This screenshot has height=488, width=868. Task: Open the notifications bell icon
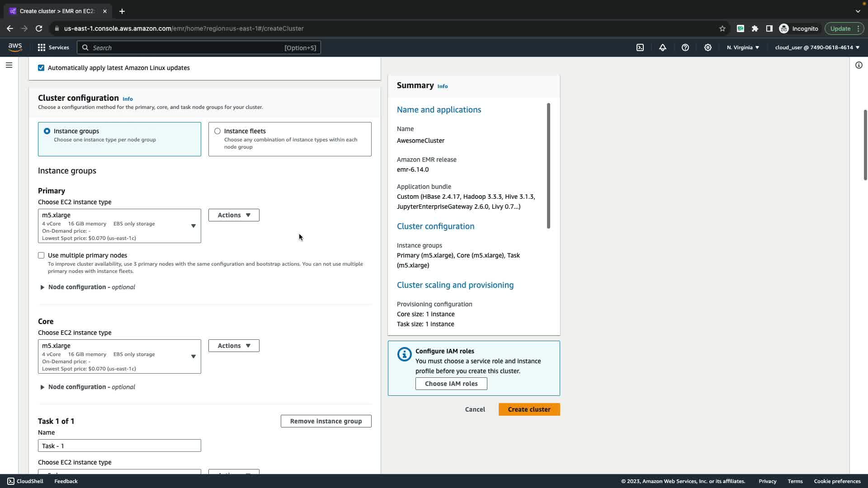pos(663,47)
